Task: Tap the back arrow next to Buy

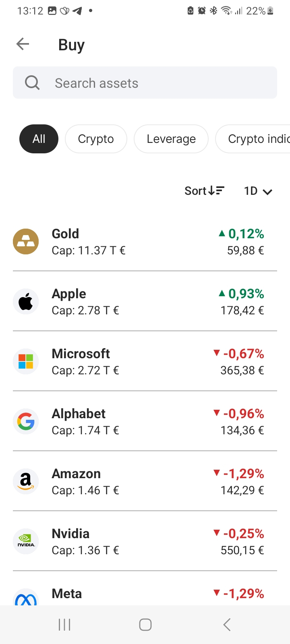Action: (23, 44)
